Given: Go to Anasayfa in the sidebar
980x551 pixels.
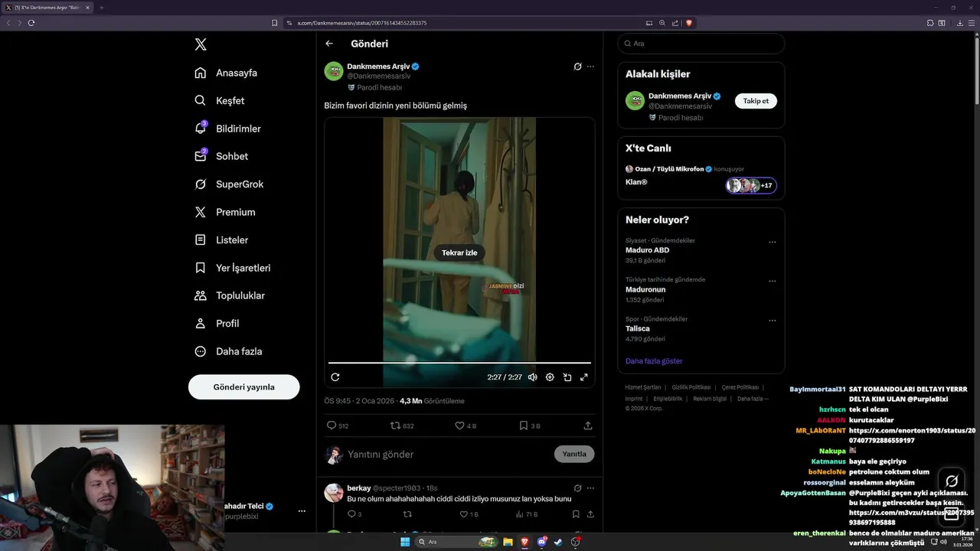Looking at the screenshot, I should (226, 73).
